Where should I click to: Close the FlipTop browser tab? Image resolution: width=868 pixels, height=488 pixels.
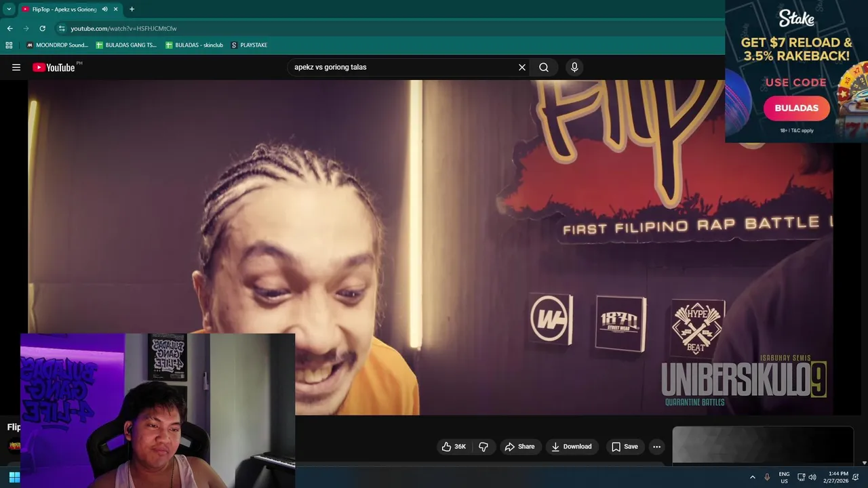116,9
